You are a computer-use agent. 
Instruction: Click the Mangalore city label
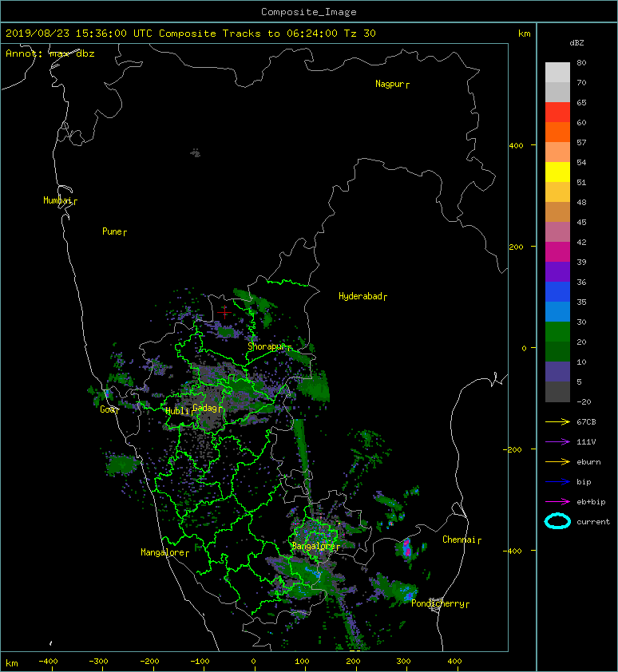pos(164,552)
